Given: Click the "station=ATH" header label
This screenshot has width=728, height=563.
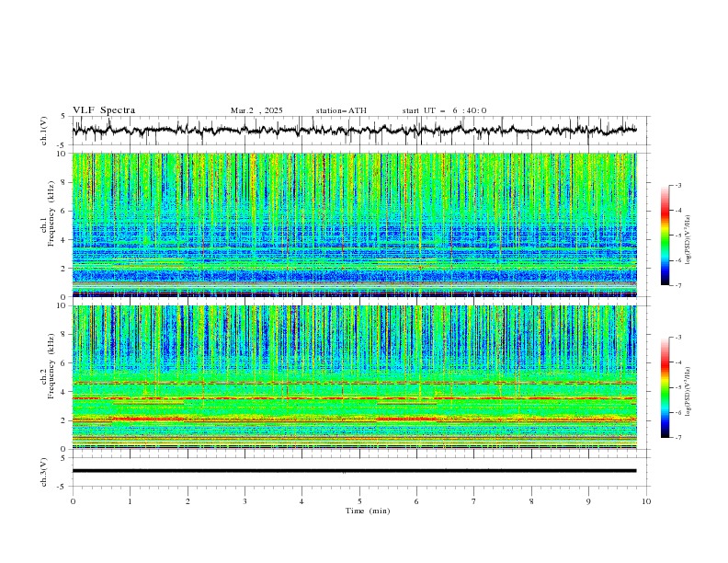Looking at the screenshot, I should (x=341, y=110).
